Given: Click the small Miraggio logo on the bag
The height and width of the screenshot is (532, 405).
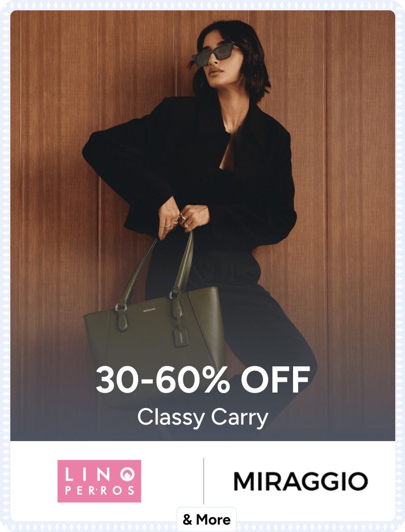Looking at the screenshot, I should point(150,309).
